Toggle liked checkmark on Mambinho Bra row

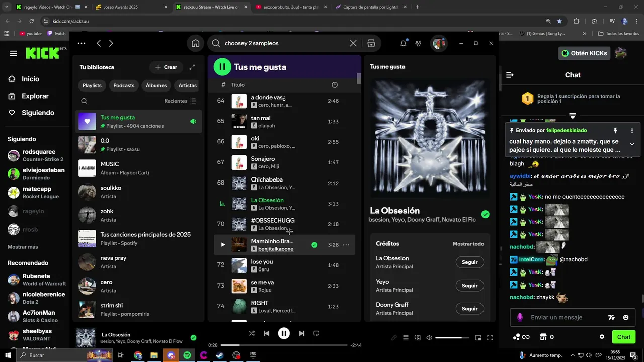[314, 245]
